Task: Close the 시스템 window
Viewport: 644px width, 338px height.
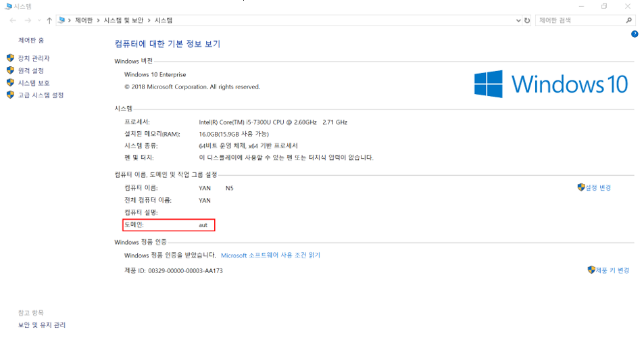Action: tap(628, 6)
